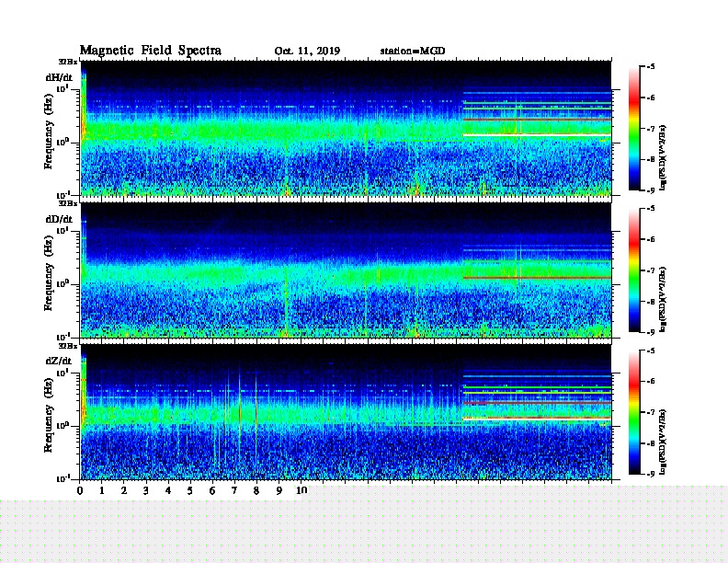Click the "-5" tick on the dZ/dt color scale
Viewport: 728px width, 563px height.
(x=651, y=350)
